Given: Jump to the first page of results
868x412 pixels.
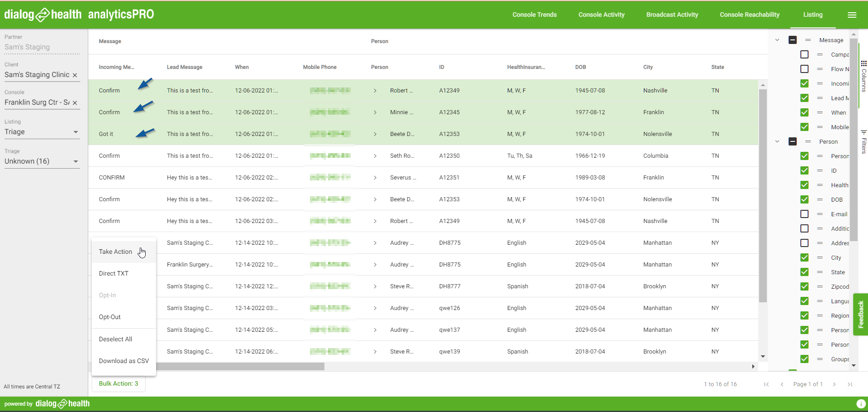Looking at the screenshot, I should pos(766,384).
